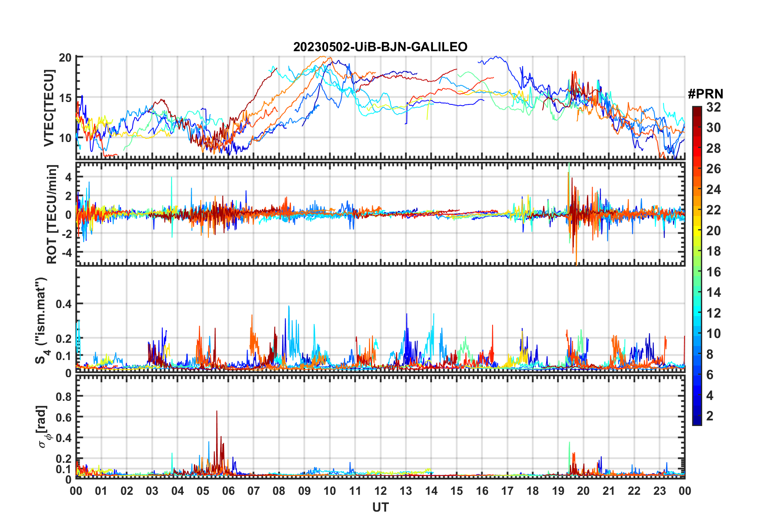Viewport: 761px width, 532px height.
Task: Click UT axis tick label 05
Action: tap(203, 491)
